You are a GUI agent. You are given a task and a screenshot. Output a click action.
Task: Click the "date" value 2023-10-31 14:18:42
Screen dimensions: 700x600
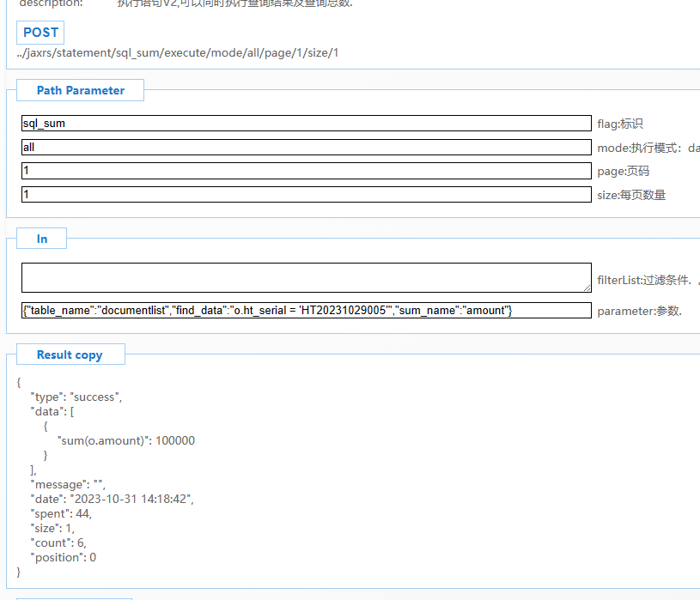[131, 499]
